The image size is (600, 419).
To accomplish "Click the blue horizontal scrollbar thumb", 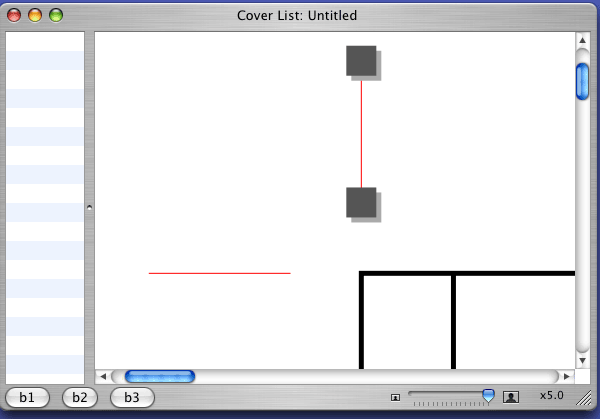I will pos(160,376).
